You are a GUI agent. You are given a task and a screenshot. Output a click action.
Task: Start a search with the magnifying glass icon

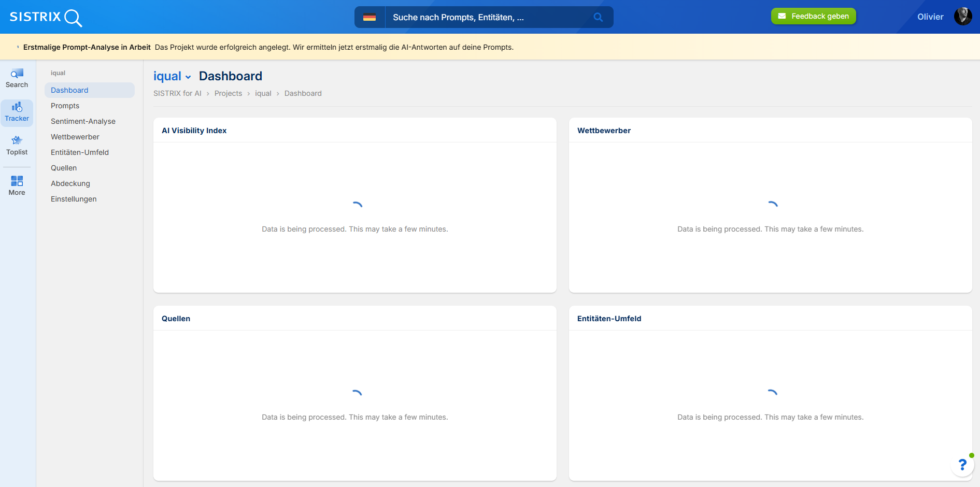point(598,17)
